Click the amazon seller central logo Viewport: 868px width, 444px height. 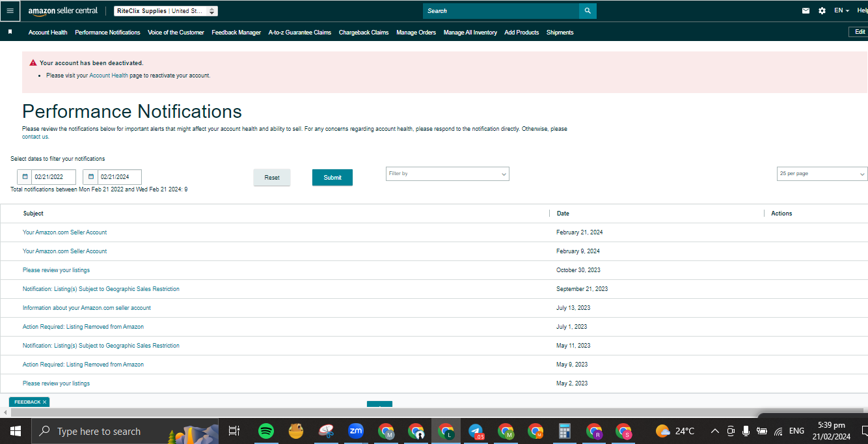click(62, 11)
